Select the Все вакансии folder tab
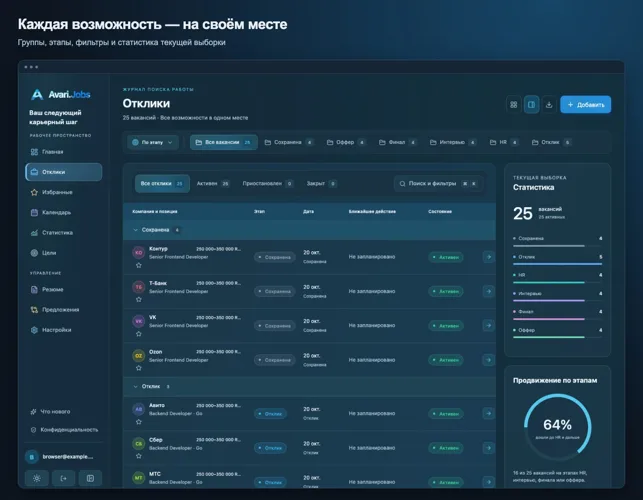This screenshot has height=500, width=643. coord(223,142)
